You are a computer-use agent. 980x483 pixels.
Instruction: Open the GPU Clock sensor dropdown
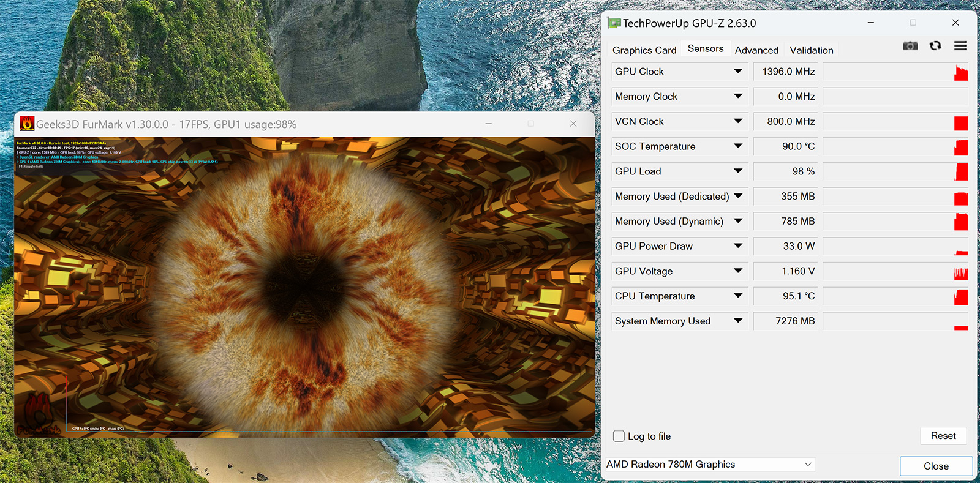pos(738,71)
